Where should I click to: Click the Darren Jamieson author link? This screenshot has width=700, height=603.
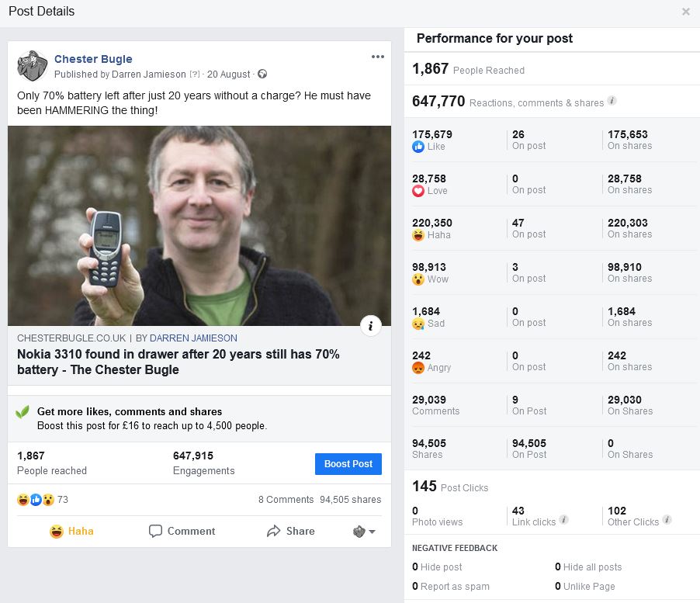point(149,75)
